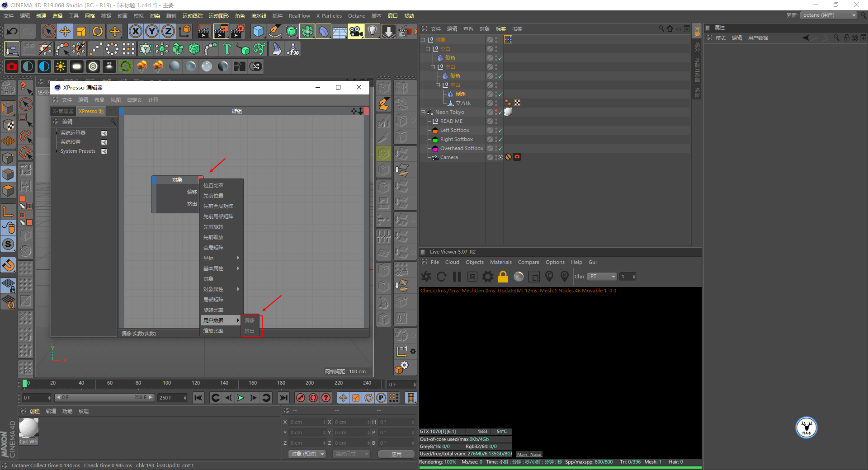This screenshot has height=470, width=868.
Task: Open the RealFlow menu
Action: click(299, 16)
